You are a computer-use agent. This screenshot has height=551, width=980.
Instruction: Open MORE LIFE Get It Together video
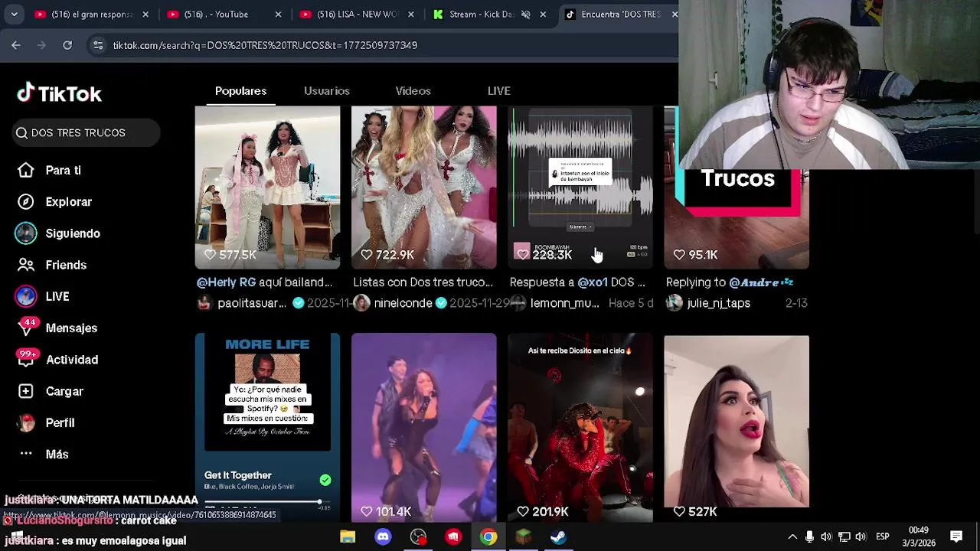point(267,427)
